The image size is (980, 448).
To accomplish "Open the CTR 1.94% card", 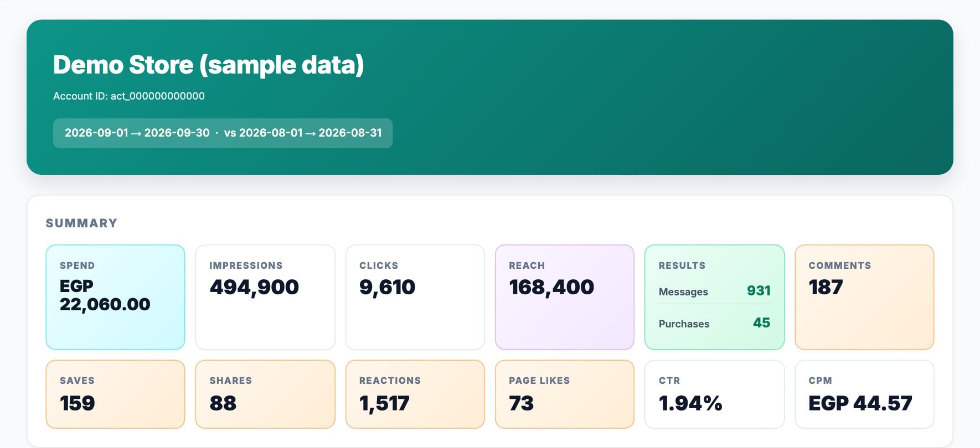I will coord(714,394).
